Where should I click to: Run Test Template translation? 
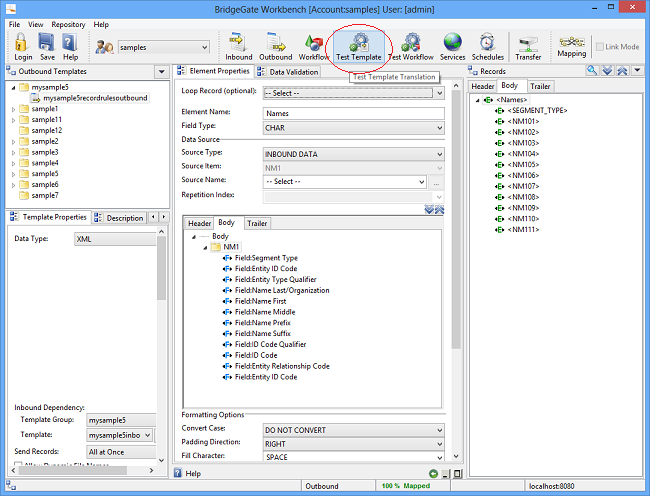point(359,46)
